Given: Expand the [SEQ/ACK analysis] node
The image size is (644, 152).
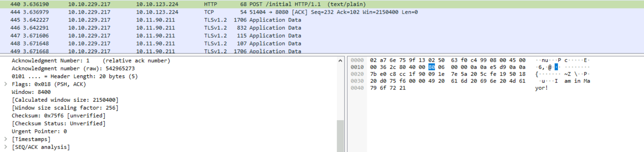Looking at the screenshot, I should click(6, 147).
